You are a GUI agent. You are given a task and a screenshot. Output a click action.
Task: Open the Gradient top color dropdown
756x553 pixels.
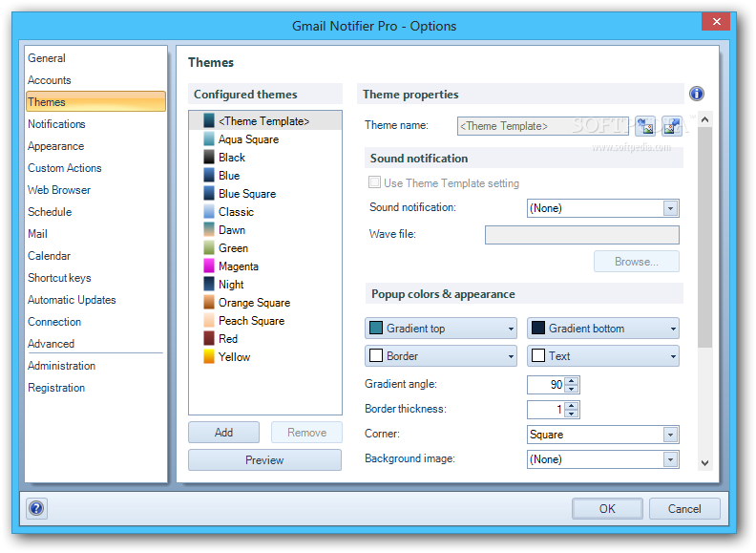(441, 329)
